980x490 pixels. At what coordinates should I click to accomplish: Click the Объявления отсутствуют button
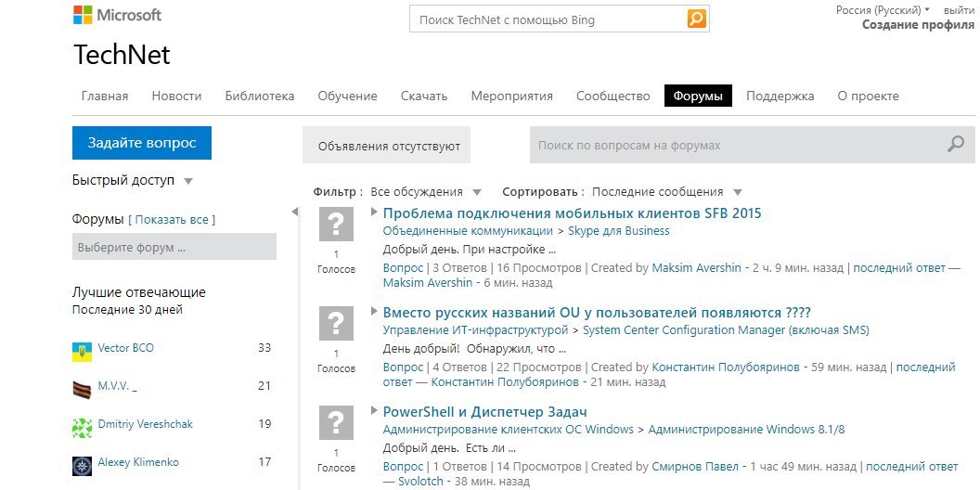tap(386, 147)
